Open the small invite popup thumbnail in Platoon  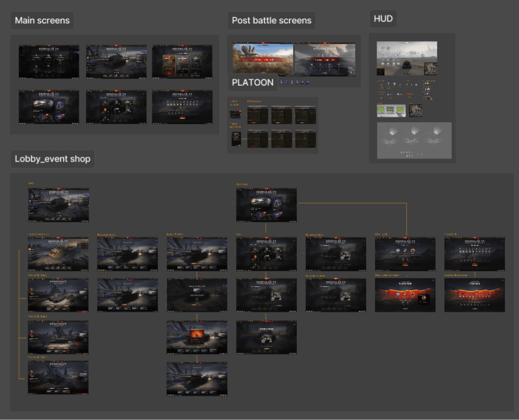coord(235,114)
